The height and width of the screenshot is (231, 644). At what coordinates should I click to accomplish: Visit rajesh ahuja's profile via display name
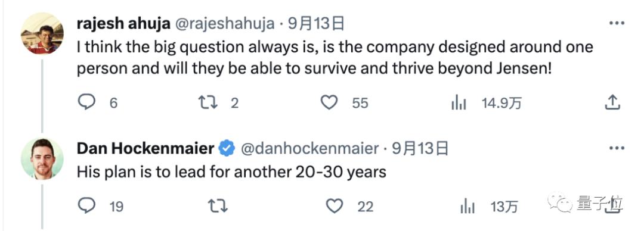tap(123, 24)
